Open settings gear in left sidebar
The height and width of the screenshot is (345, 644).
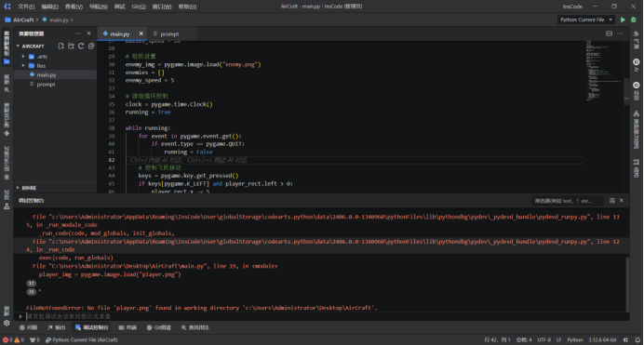[7, 323]
